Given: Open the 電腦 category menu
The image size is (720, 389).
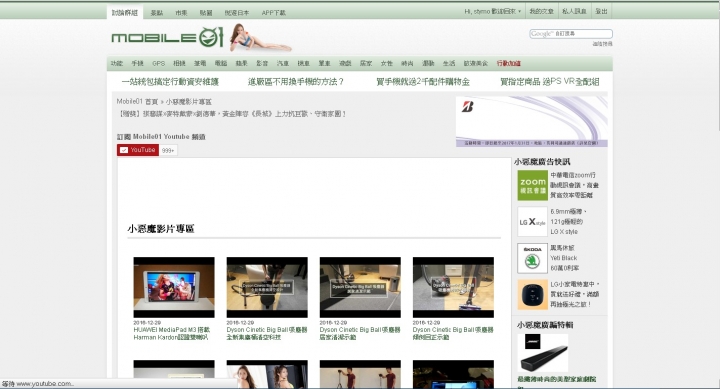Looking at the screenshot, I should pos(221,63).
